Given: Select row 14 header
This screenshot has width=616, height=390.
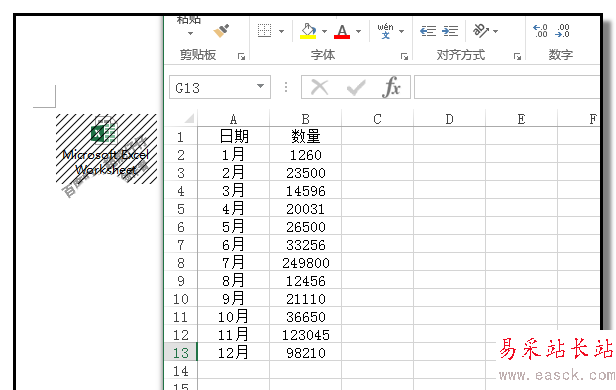Looking at the screenshot, I should click(x=181, y=371).
